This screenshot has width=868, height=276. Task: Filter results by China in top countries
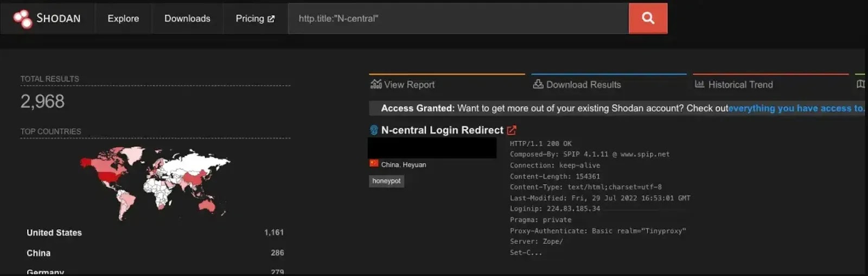(x=39, y=253)
